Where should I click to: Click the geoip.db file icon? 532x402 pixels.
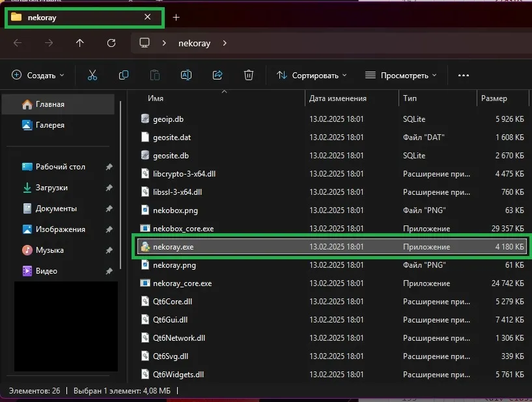pyautogui.click(x=145, y=119)
